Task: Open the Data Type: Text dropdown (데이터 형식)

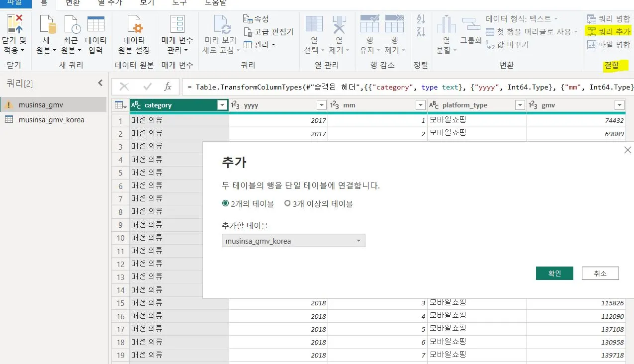Action: (522, 19)
